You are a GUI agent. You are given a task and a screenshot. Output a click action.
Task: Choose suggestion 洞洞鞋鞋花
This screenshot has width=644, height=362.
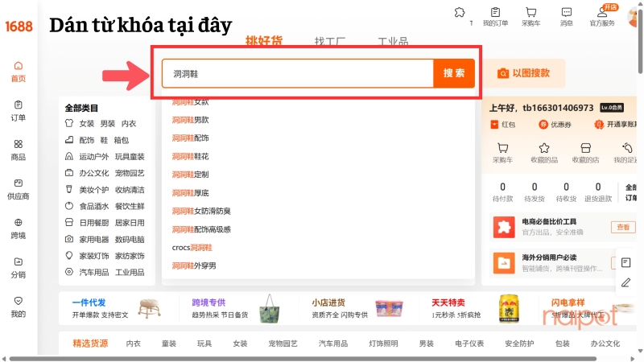point(190,156)
